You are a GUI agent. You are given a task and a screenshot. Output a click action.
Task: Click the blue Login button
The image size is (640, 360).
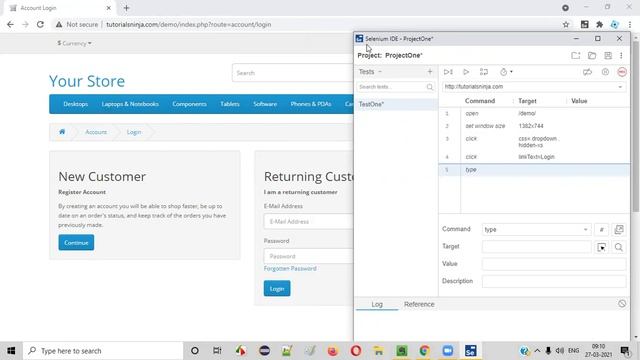point(277,289)
